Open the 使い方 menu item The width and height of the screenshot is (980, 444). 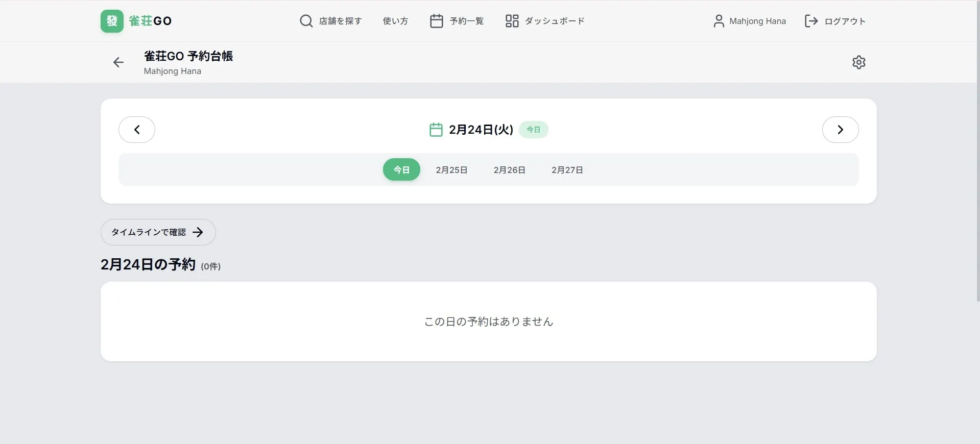395,21
